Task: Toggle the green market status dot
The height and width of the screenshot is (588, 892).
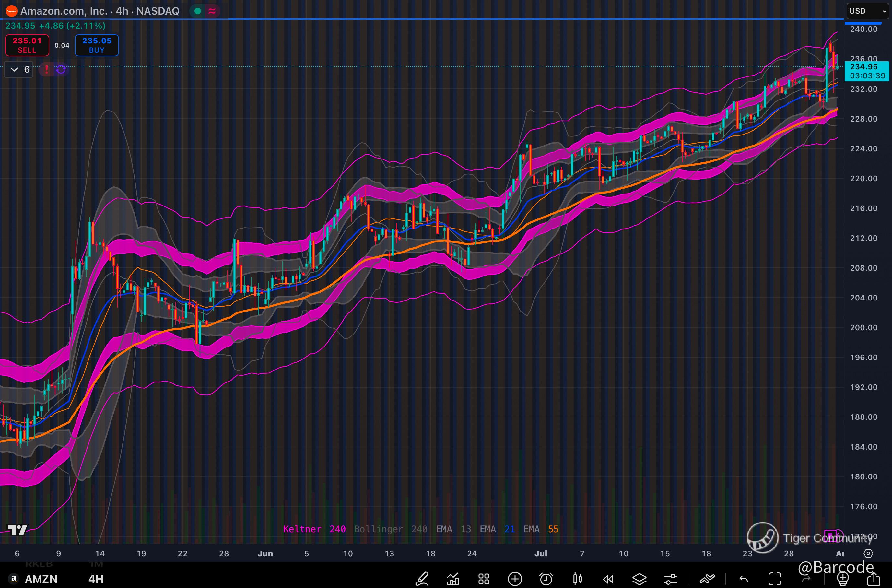Action: pyautogui.click(x=198, y=11)
